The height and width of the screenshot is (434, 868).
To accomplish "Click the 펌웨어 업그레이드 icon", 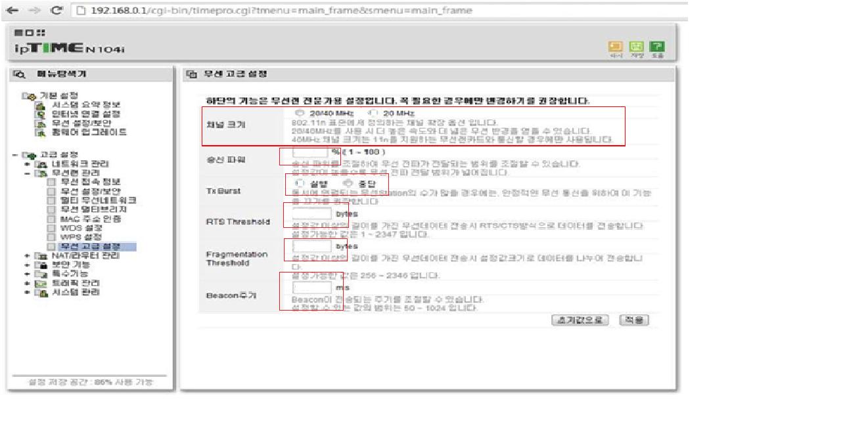I will pyautogui.click(x=39, y=132).
